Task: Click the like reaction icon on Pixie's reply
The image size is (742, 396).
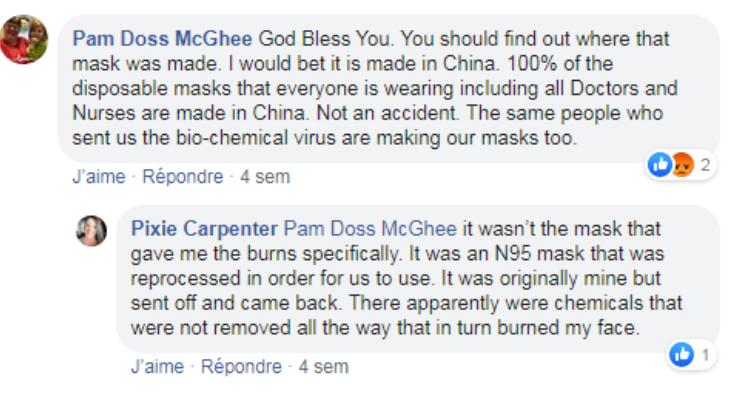Action: pyautogui.click(x=681, y=354)
